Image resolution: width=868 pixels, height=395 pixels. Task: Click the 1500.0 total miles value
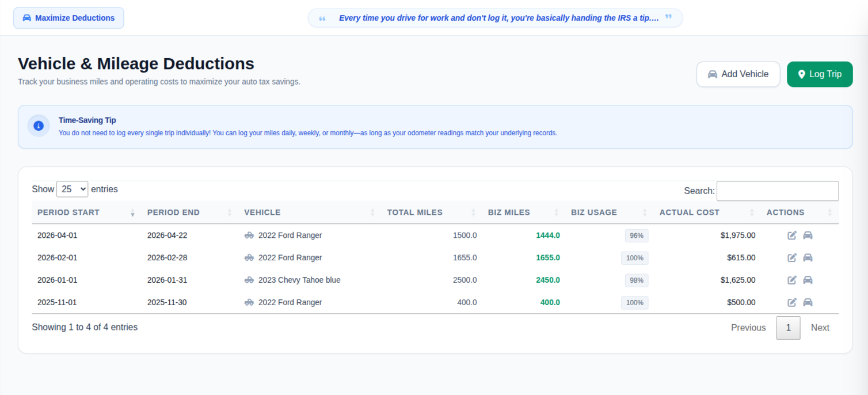point(465,235)
